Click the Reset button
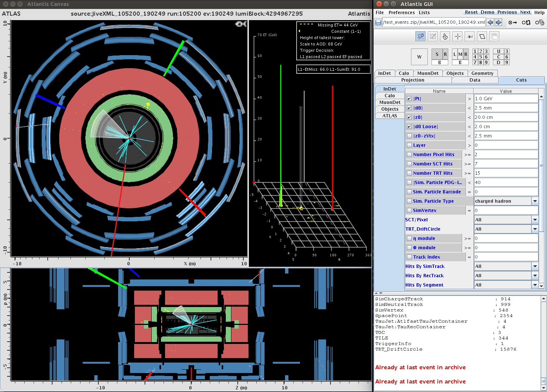 coord(471,12)
